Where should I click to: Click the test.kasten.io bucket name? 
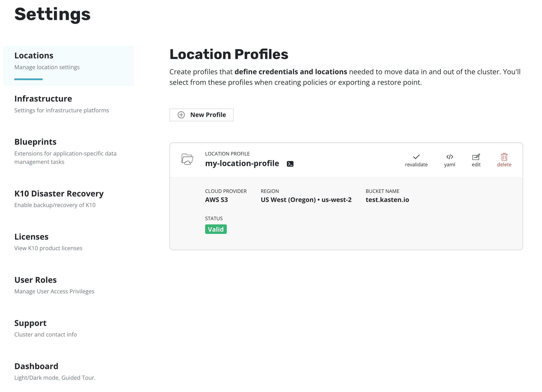[387, 200]
